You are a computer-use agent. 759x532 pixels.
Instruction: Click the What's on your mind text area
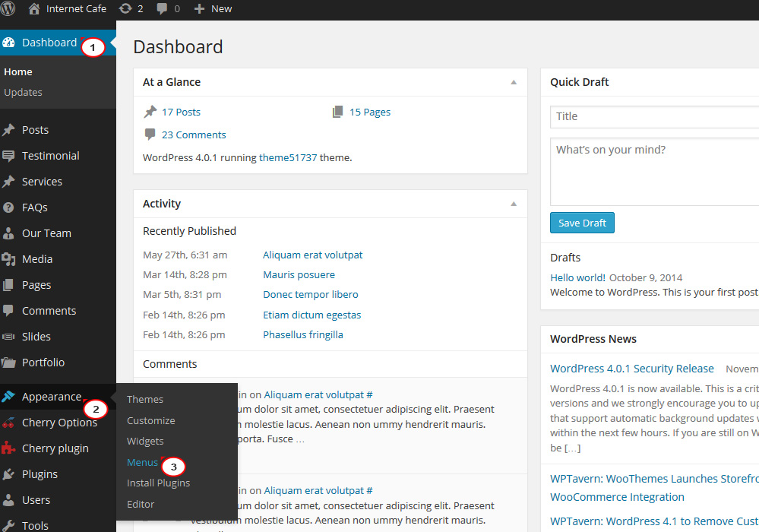click(x=654, y=172)
